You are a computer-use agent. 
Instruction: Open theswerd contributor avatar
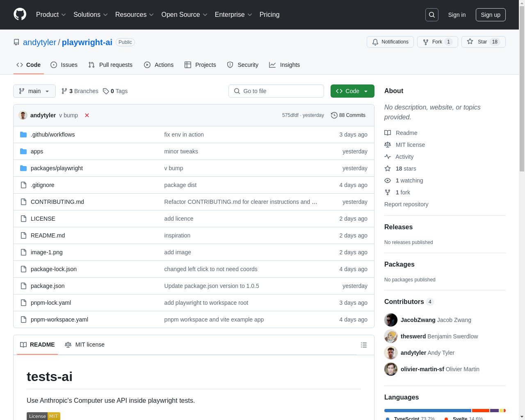click(391, 336)
